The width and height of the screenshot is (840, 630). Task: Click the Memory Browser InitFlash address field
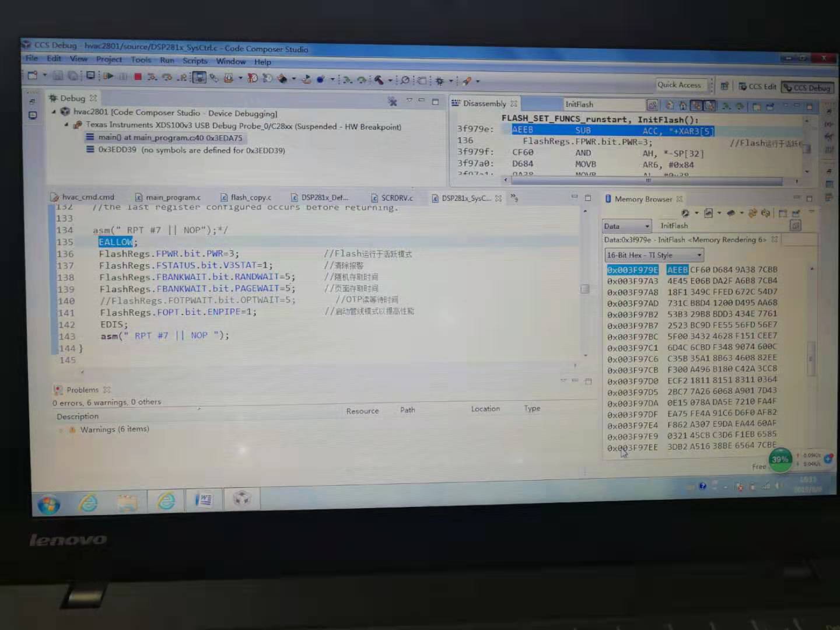(x=722, y=226)
